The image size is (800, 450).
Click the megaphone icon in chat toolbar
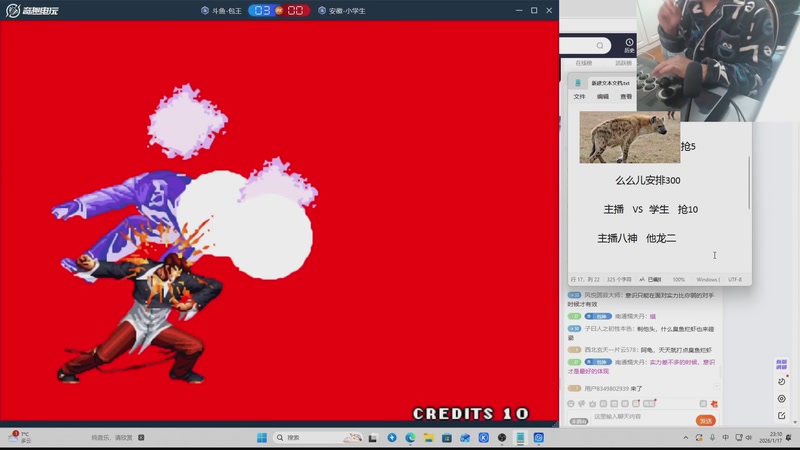point(582,404)
